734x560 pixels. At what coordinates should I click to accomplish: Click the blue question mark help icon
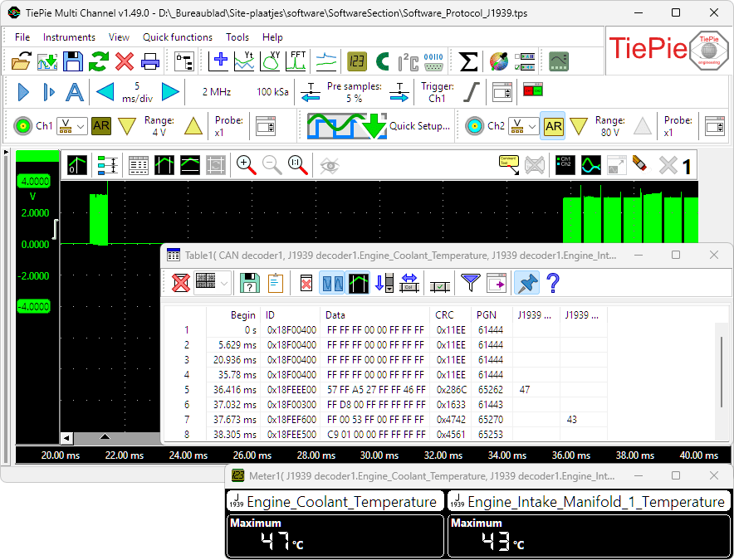(x=553, y=283)
